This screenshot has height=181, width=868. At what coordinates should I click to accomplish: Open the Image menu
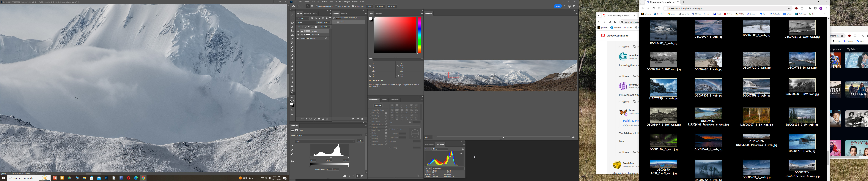point(307,2)
